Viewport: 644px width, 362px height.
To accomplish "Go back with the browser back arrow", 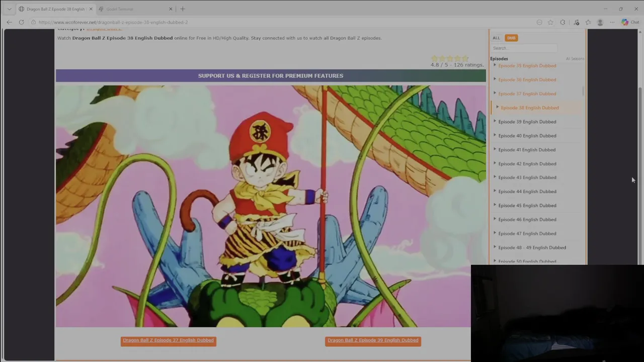I will (x=9, y=22).
